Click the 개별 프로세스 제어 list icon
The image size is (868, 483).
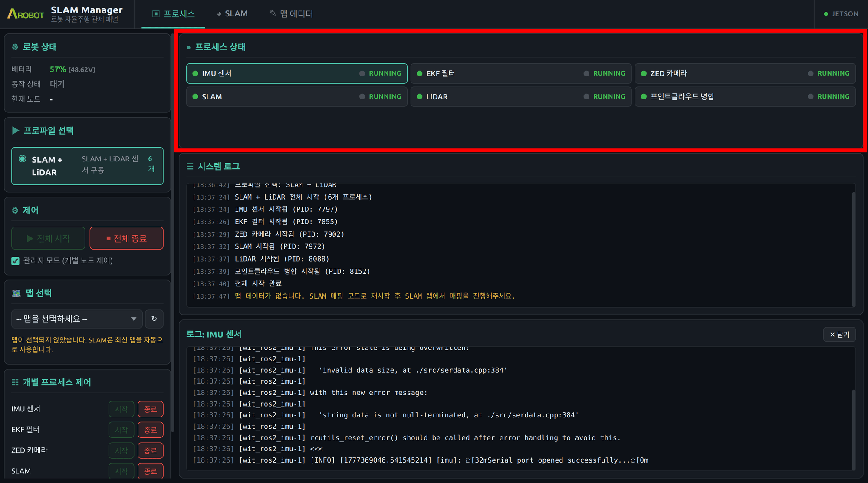15,382
